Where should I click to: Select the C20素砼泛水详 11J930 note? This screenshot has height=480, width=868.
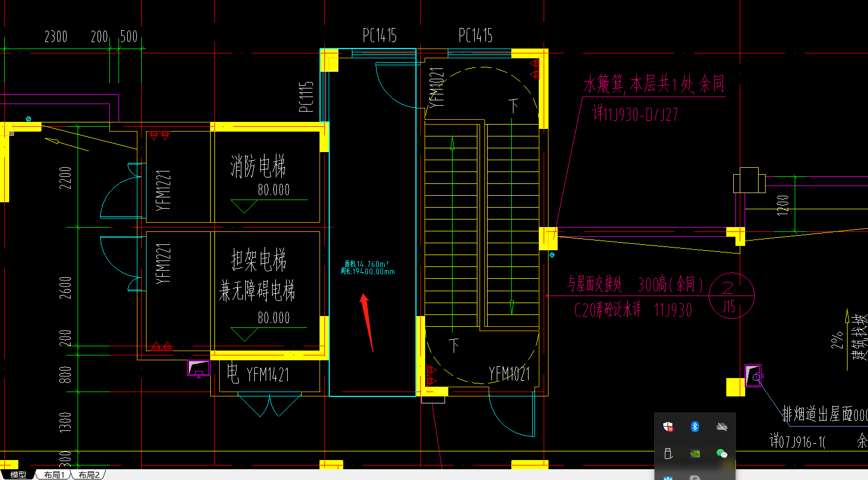coord(633,310)
